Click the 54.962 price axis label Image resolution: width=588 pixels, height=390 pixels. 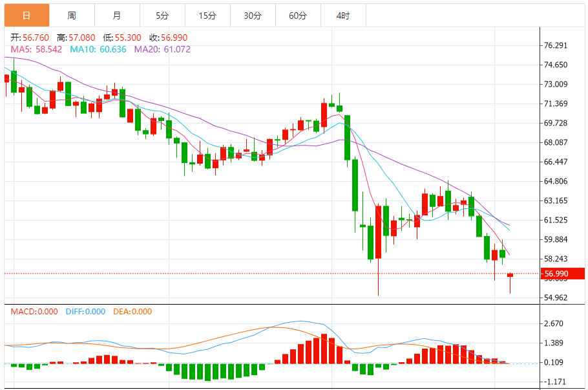pyautogui.click(x=556, y=298)
